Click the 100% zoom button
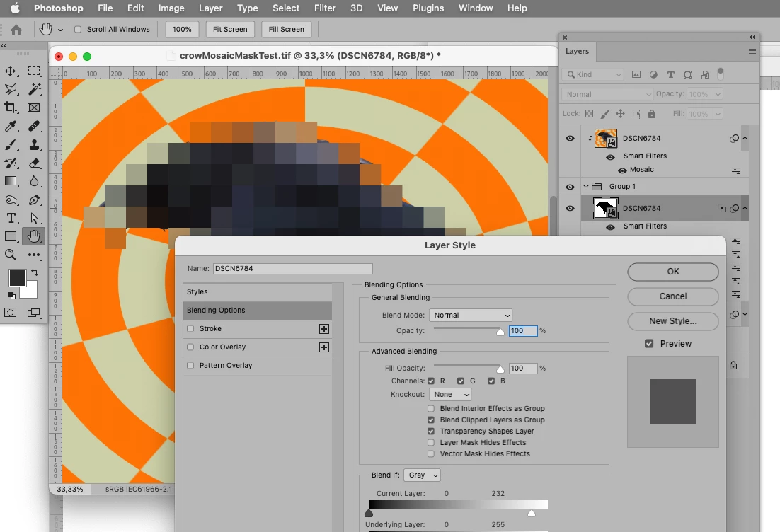The height and width of the screenshot is (532, 780). point(182,29)
